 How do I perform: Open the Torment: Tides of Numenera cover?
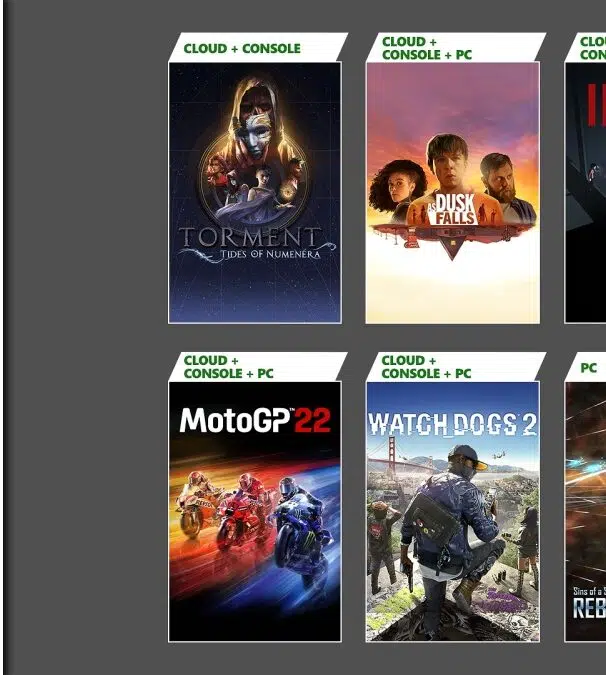(255, 192)
